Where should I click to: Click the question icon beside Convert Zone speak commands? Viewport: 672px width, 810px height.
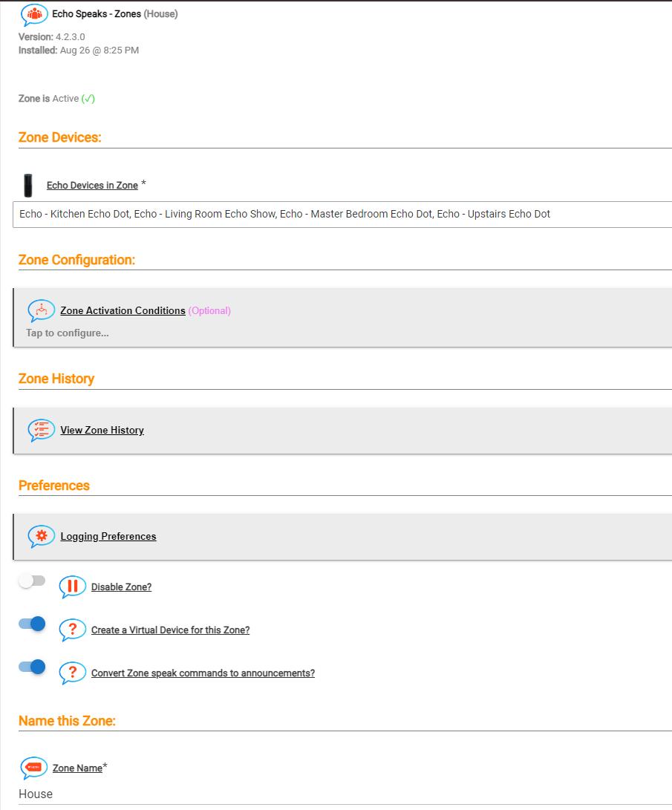point(72,673)
